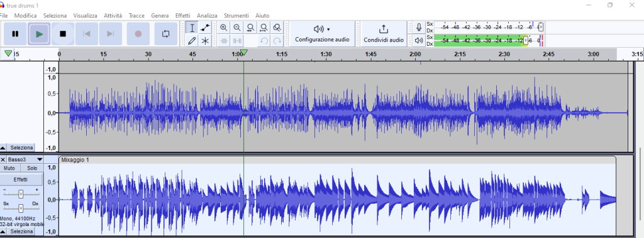Screen dimensions: 644x238
Task: Click the Silence audio selection icon
Action: point(237,41)
